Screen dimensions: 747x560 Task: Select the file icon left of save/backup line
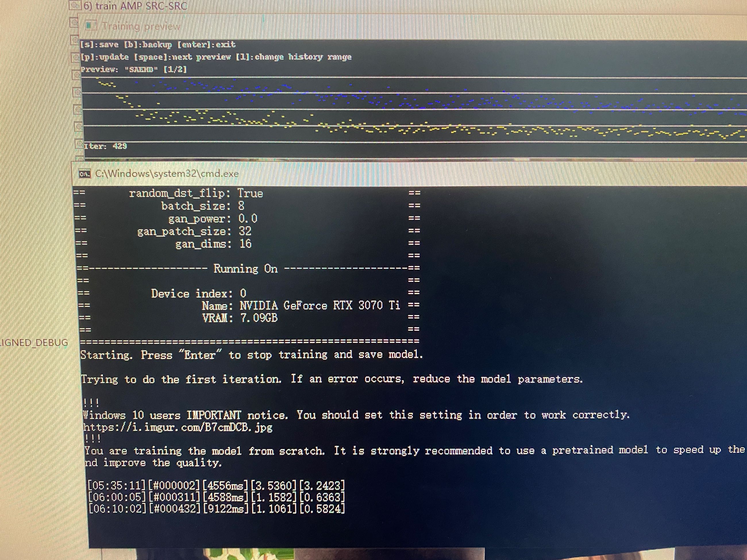[x=75, y=41]
